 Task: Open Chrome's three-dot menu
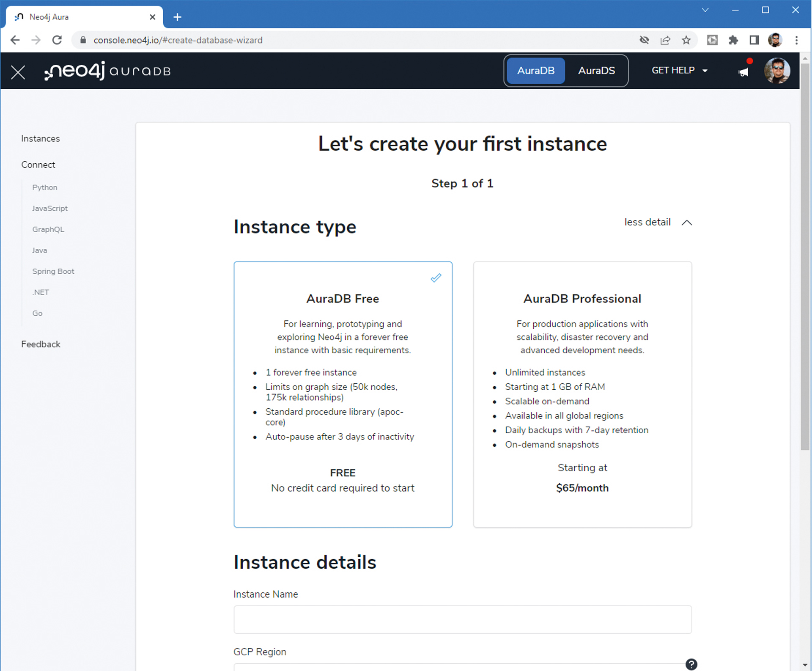pos(796,40)
